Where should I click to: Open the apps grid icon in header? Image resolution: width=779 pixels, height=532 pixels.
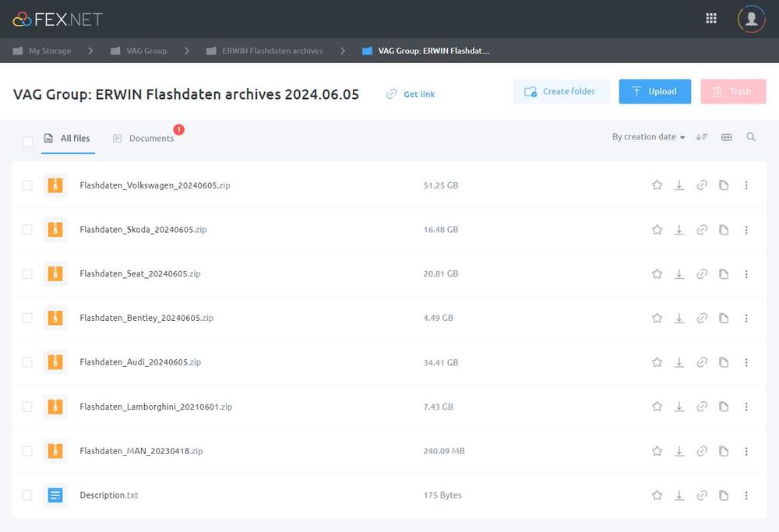click(711, 19)
